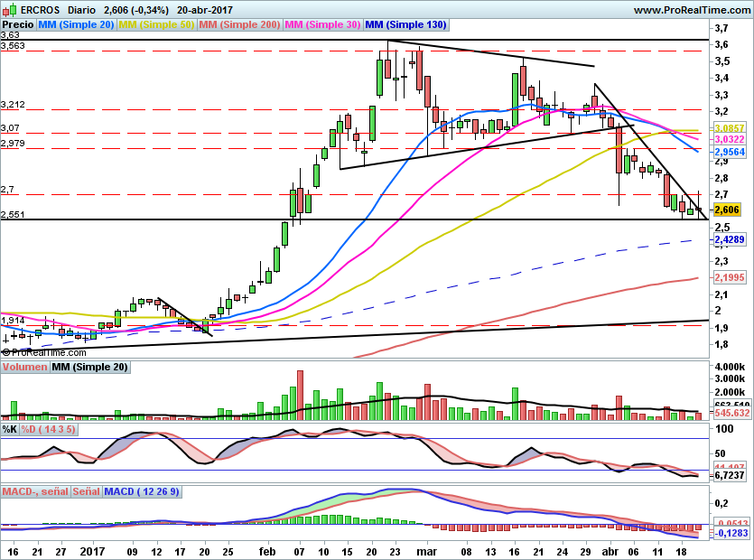Screen dimensions: 754x560
Task: Select the Señal indicator label
Action: click(x=86, y=491)
